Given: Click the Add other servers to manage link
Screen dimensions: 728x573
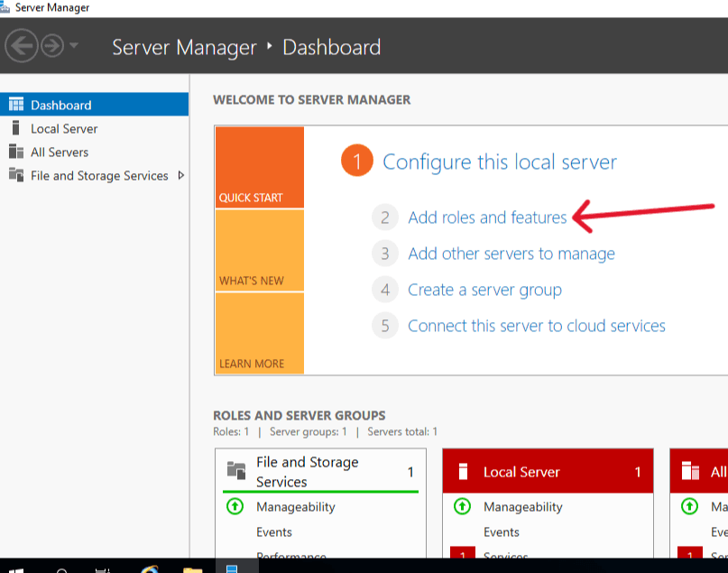Looking at the screenshot, I should pyautogui.click(x=511, y=254).
